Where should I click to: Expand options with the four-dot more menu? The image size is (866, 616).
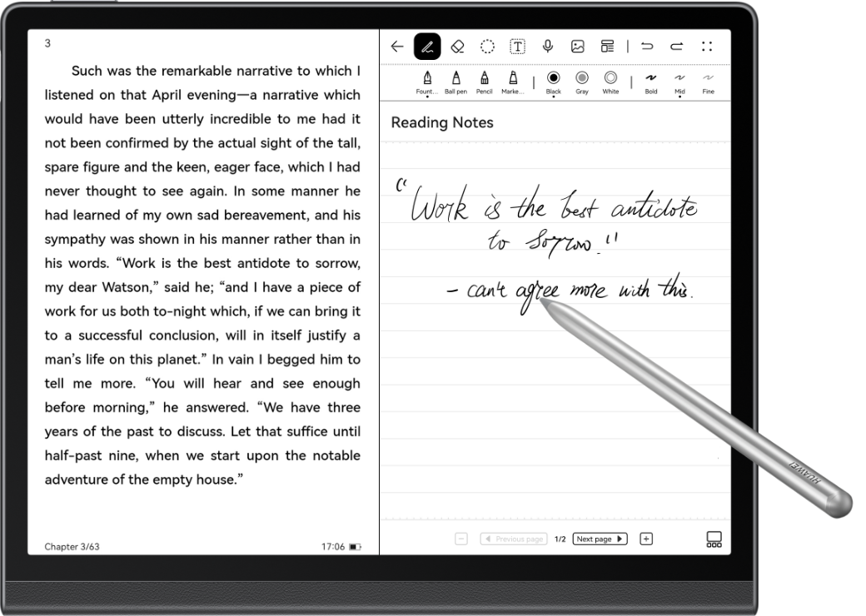click(707, 46)
